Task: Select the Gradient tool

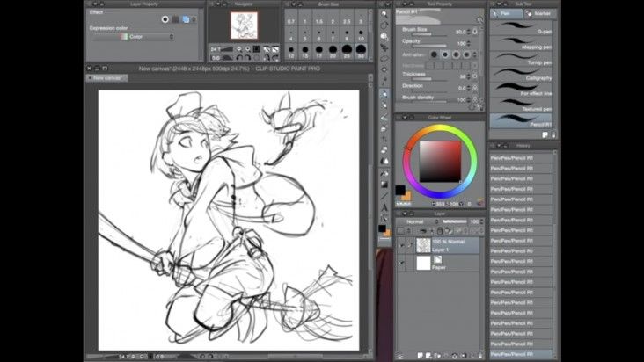Action: (384, 185)
